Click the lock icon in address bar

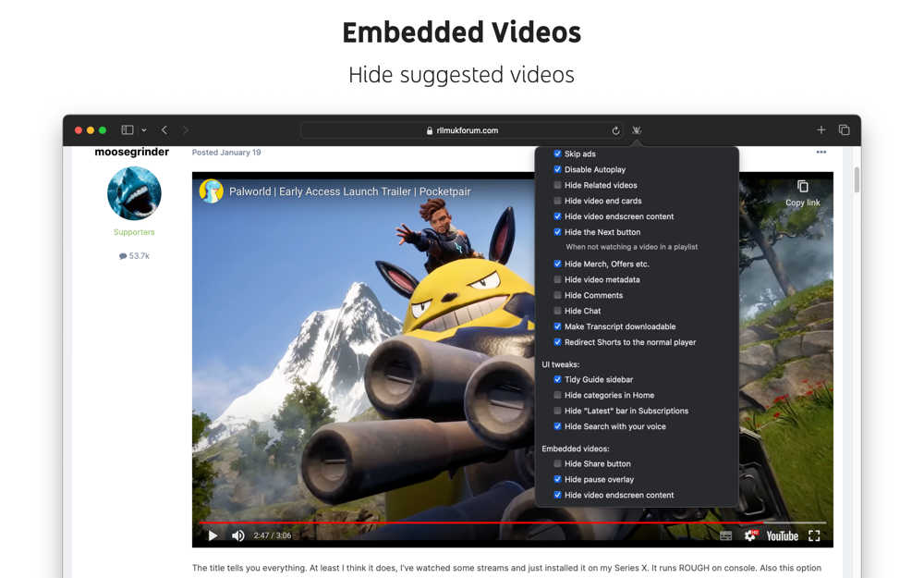coord(430,130)
